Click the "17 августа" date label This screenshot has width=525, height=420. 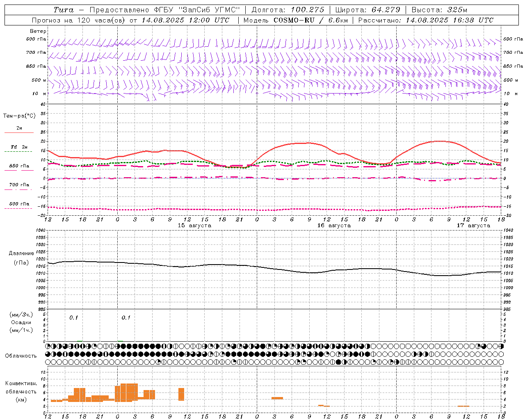[x=473, y=226]
